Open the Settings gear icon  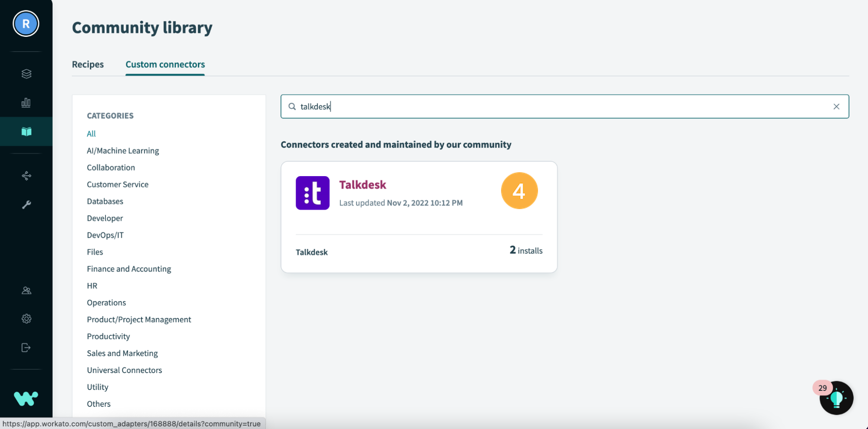tap(26, 319)
